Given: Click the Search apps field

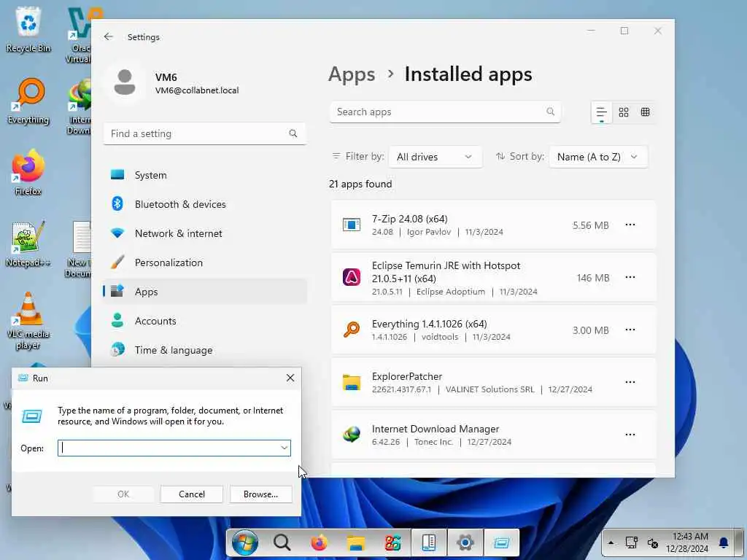Looking at the screenshot, I should coord(445,112).
